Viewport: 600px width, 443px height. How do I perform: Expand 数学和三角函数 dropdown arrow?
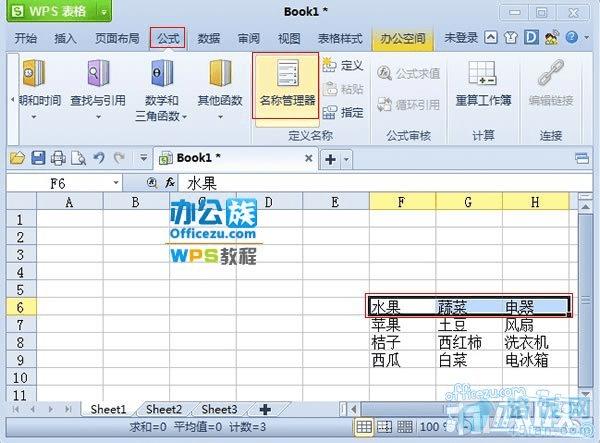tap(184, 116)
